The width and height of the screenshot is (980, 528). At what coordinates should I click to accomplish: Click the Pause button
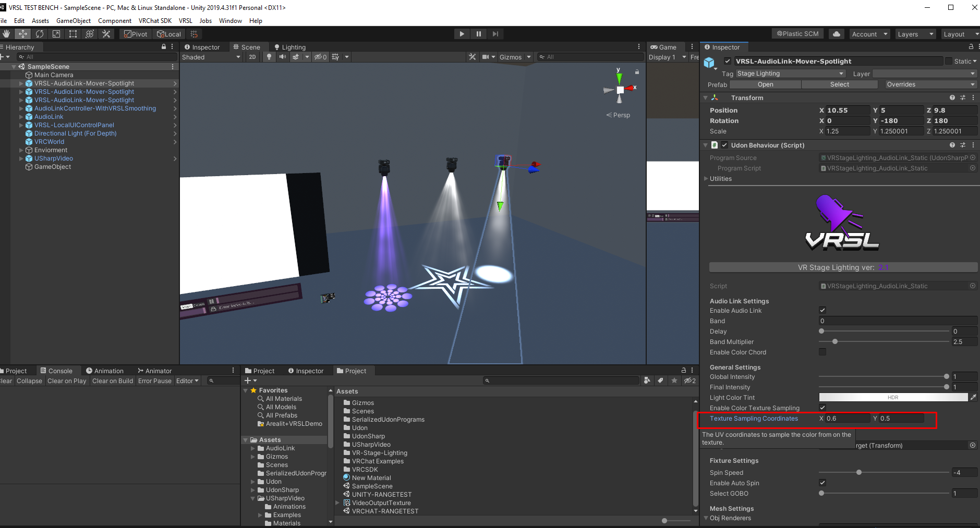478,34
